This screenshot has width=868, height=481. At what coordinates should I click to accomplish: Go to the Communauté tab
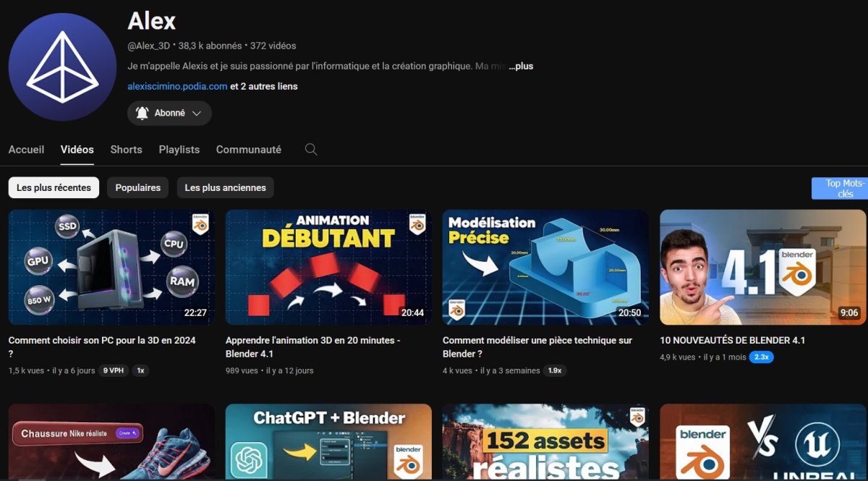click(x=248, y=150)
